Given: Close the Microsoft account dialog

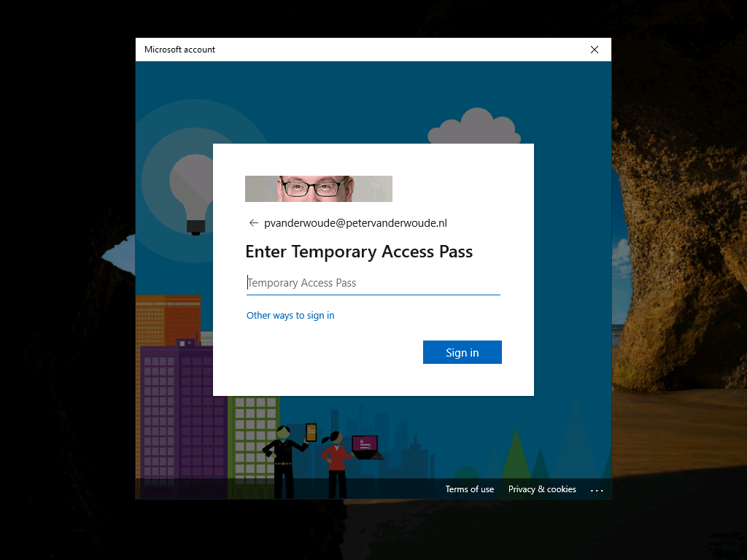Looking at the screenshot, I should point(594,50).
